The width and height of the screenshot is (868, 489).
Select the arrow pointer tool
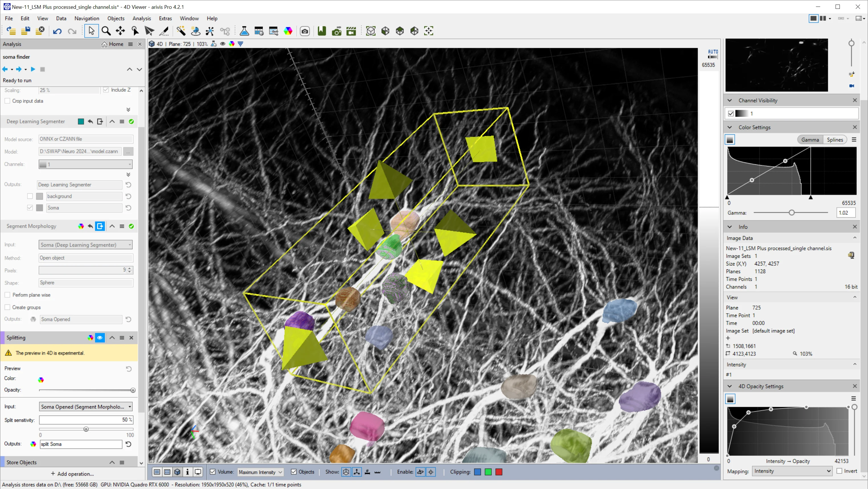(91, 31)
